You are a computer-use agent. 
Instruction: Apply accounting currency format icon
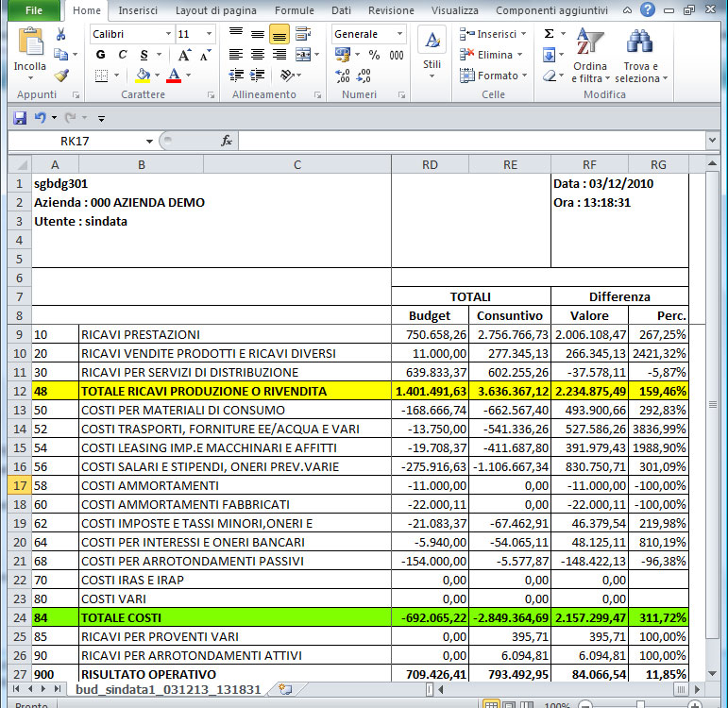point(343,55)
